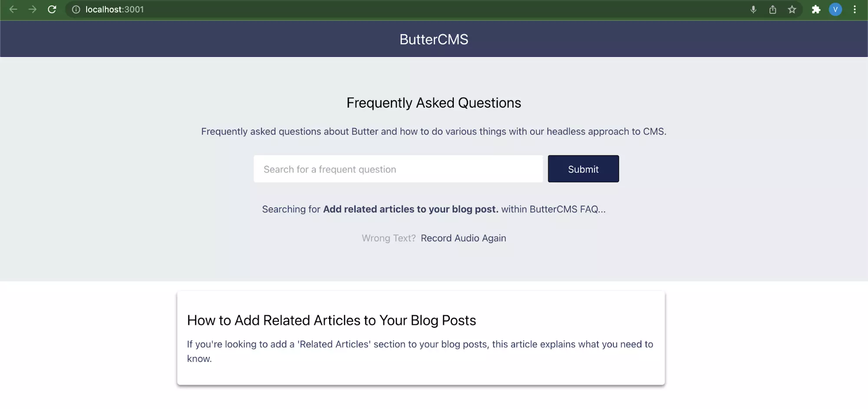Viewport: 868px width, 409px height.
Task: Focus the frequent question search field
Action: 398,169
